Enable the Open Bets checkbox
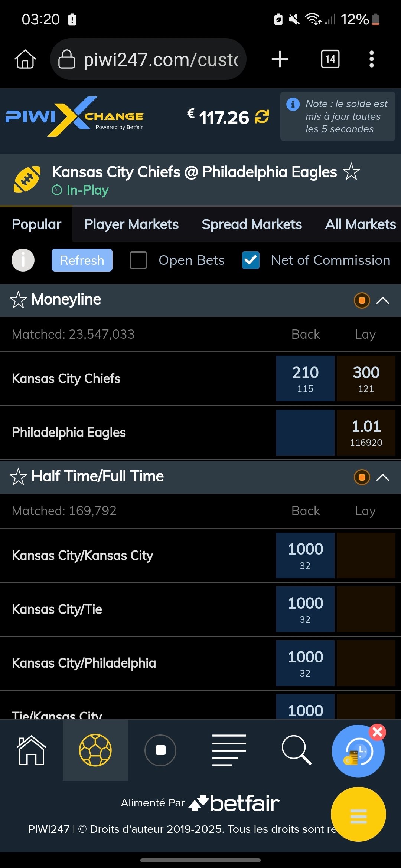The width and height of the screenshot is (401, 868). click(138, 260)
